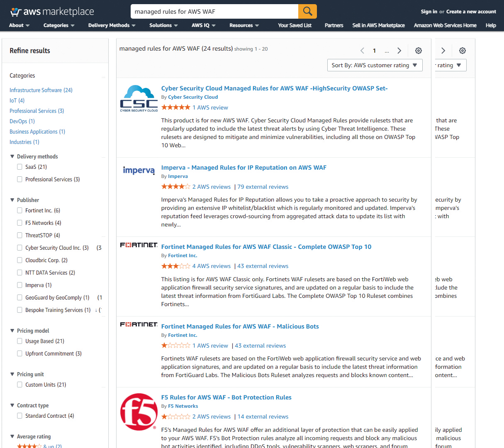Check Custom Units (21) pricing unit

19,385
